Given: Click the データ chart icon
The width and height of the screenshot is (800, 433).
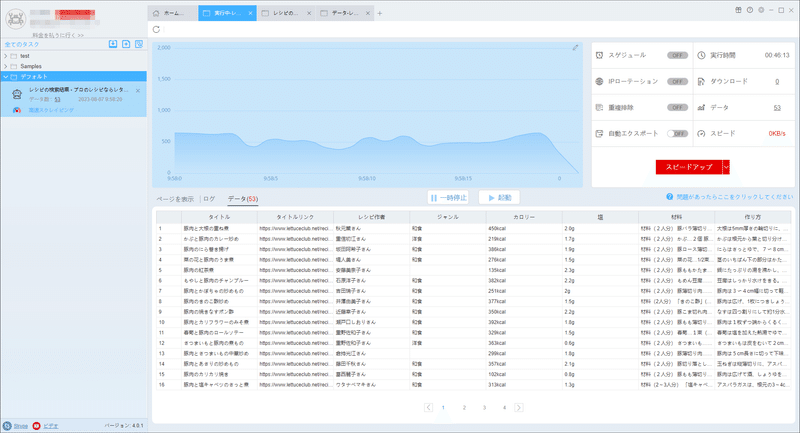Looking at the screenshot, I should 702,108.
